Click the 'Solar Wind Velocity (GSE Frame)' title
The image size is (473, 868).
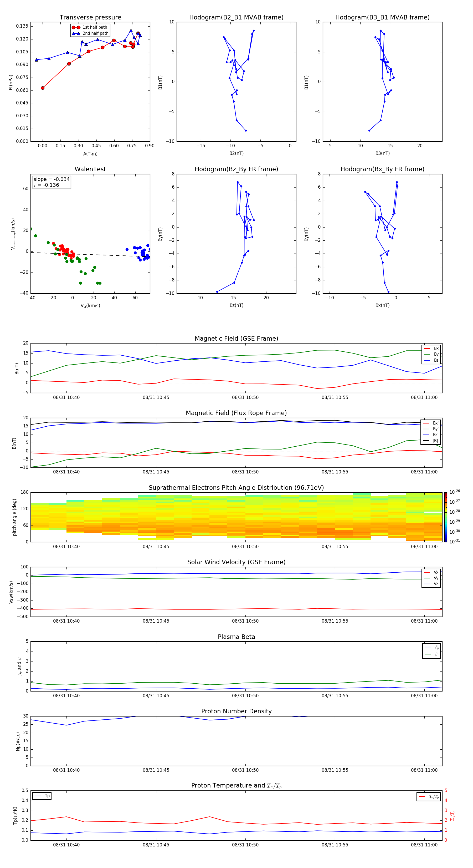(x=236, y=562)
